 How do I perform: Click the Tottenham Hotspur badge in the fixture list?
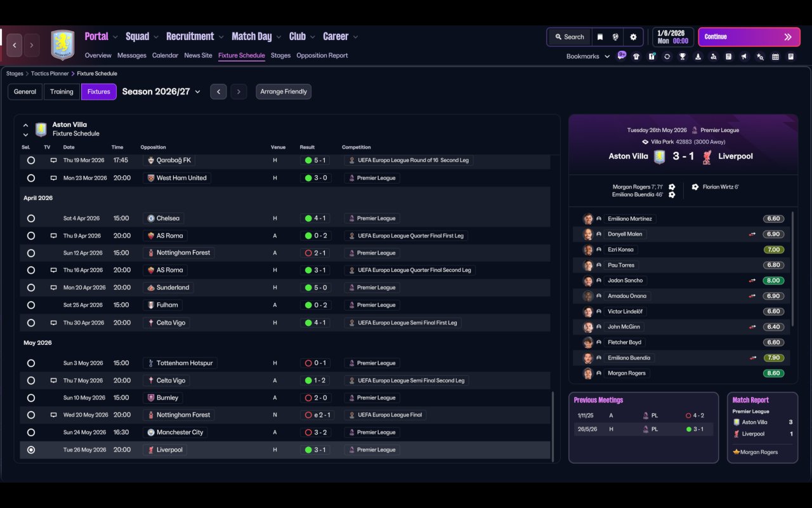151,363
